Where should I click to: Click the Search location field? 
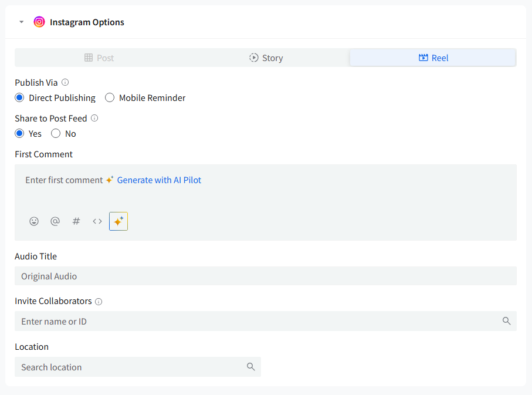tap(132, 367)
